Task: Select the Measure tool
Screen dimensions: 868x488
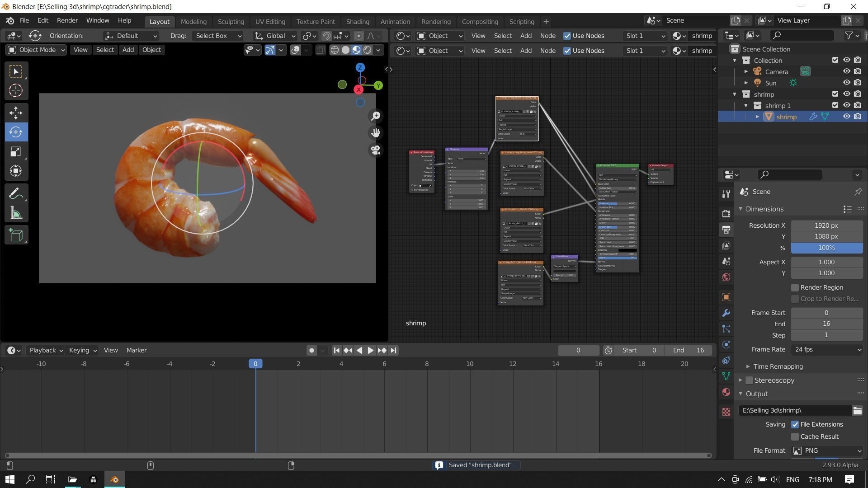Action: tap(16, 213)
